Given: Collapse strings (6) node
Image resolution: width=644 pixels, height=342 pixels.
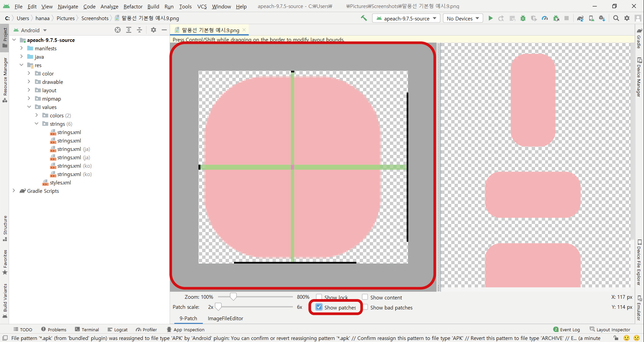Looking at the screenshot, I should click(x=37, y=124).
